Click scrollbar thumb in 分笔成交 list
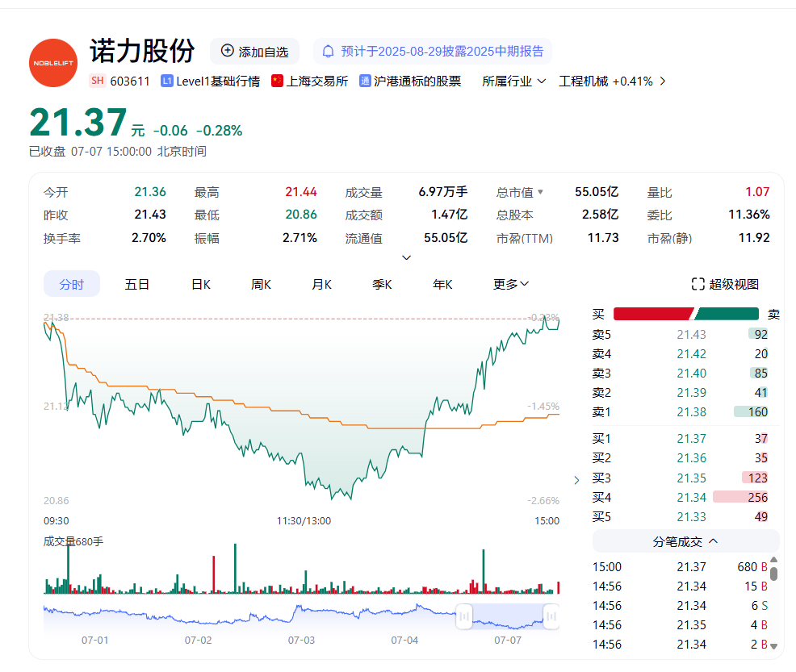This screenshot has width=796, height=672. click(x=773, y=574)
